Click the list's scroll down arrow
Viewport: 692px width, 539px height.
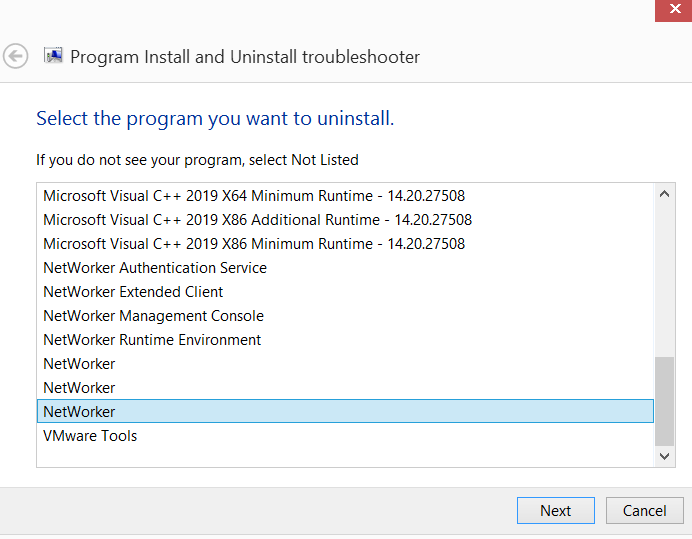tap(665, 456)
